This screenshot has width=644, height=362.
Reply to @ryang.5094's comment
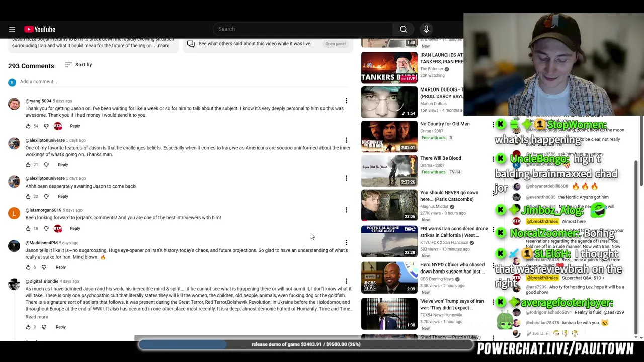pos(75,126)
